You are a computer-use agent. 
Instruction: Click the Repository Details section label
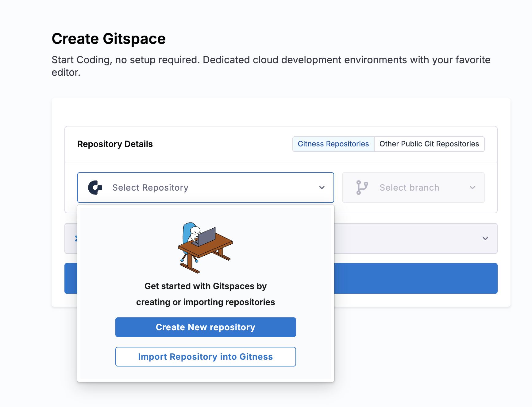[x=115, y=144]
